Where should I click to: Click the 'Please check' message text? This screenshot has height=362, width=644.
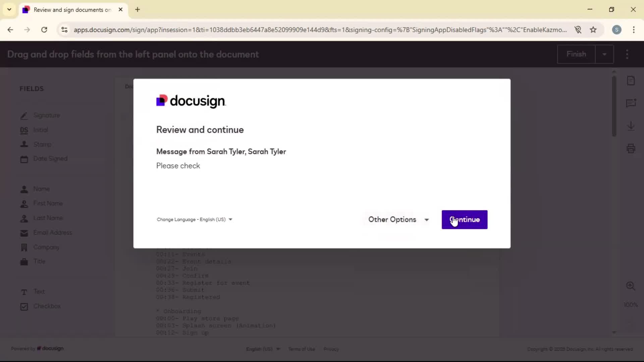(x=178, y=166)
